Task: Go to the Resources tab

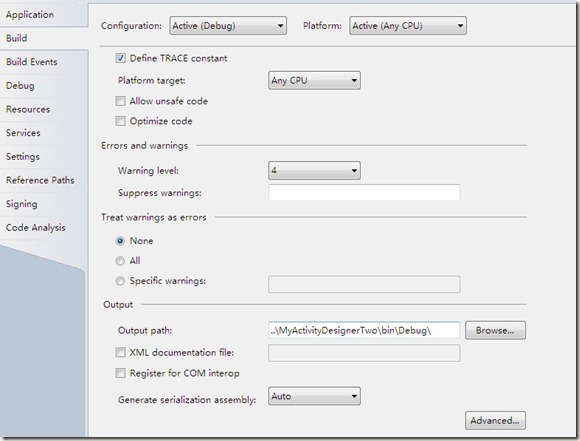Action: click(44, 109)
